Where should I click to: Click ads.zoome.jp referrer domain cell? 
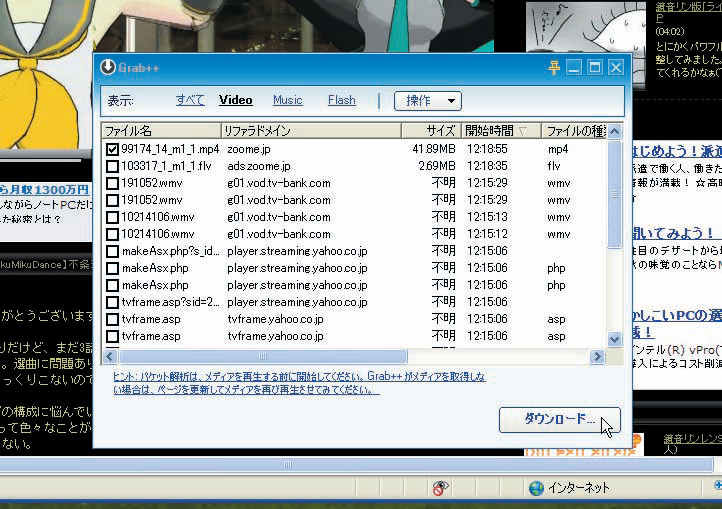259,166
